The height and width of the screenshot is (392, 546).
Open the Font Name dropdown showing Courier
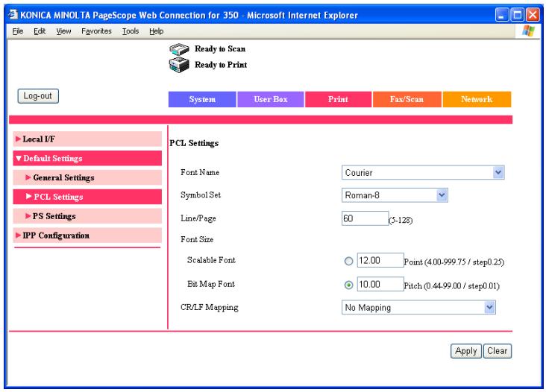coord(423,172)
